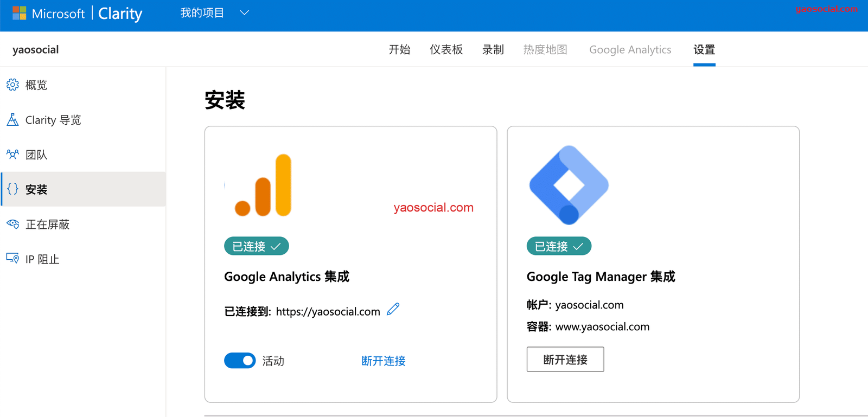868x417 pixels.
Task: Click the 概览 gear icon in sidebar
Action: 12,85
